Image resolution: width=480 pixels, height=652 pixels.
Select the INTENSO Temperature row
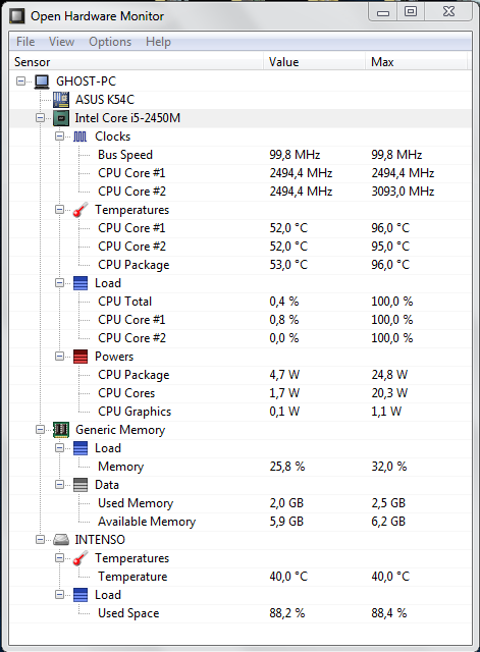[x=240, y=576]
